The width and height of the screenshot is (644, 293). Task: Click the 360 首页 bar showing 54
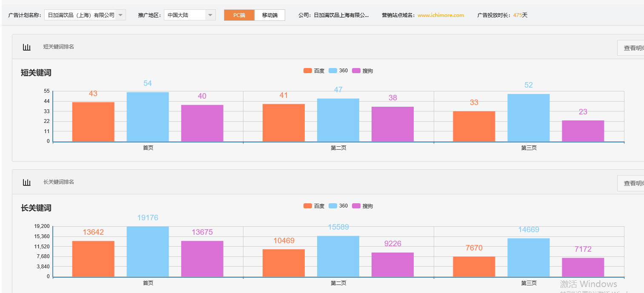pyautogui.click(x=148, y=117)
